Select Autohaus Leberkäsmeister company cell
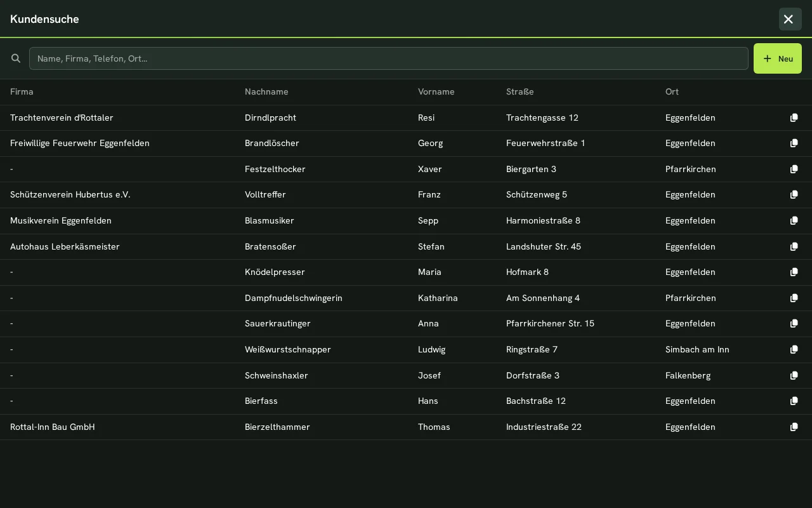Screen dimensions: 812x508 65,246
